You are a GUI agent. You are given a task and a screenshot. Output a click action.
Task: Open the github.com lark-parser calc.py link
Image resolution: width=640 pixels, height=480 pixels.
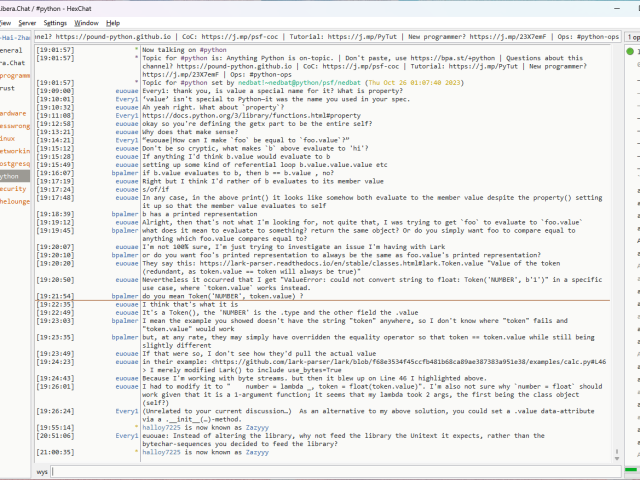click(400, 368)
